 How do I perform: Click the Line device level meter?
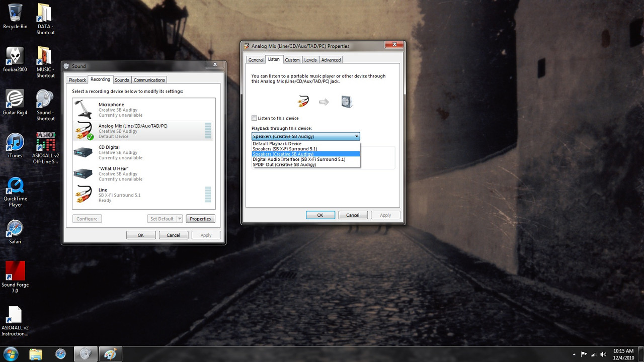point(208,194)
